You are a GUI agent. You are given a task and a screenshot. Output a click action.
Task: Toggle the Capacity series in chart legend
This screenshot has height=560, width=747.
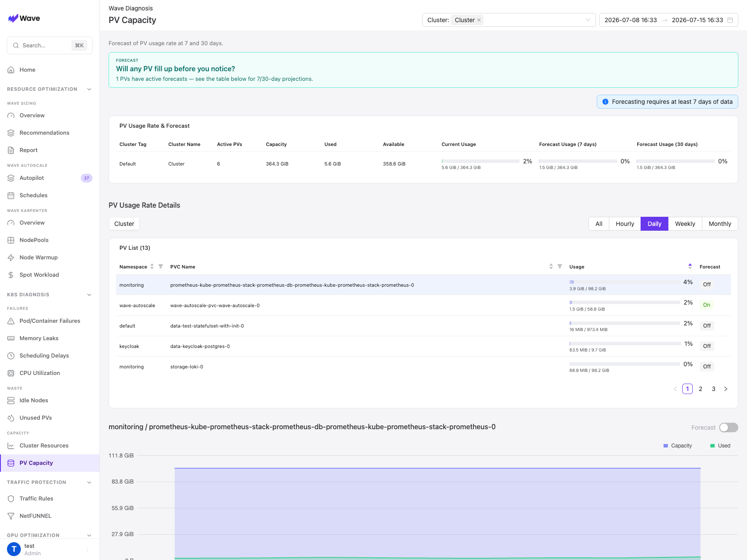coord(678,446)
